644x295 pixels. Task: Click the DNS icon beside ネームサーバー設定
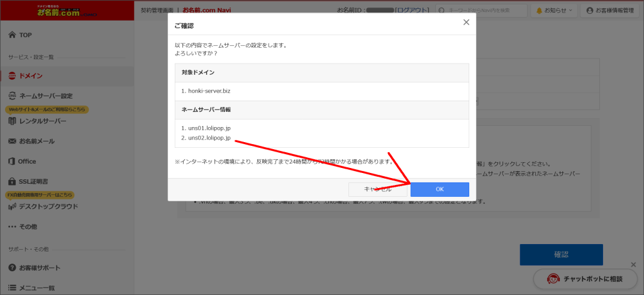pos(12,96)
